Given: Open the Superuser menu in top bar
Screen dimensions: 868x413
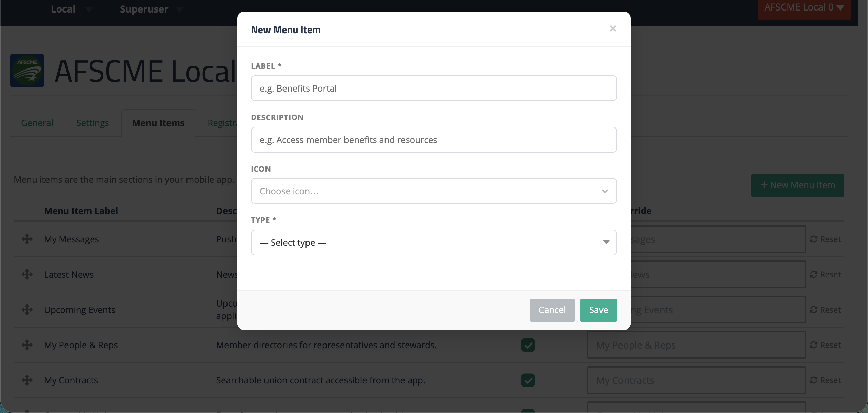Looking at the screenshot, I should (151, 9).
